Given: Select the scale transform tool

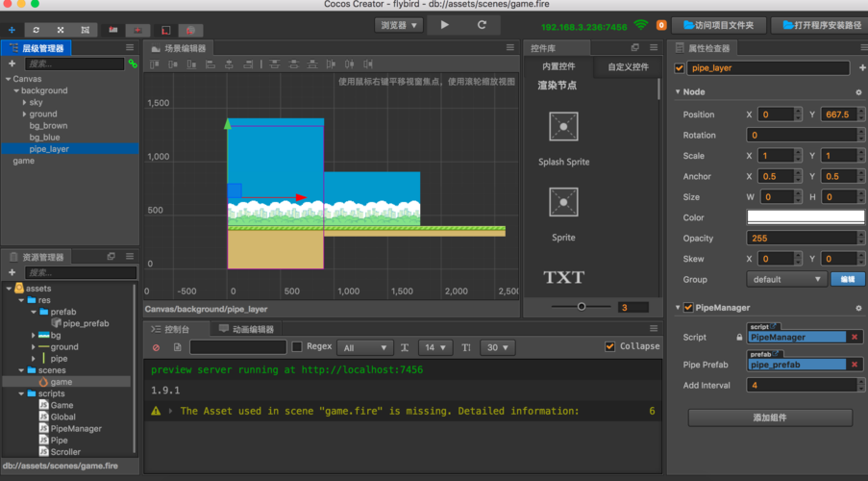Looking at the screenshot, I should [61, 30].
